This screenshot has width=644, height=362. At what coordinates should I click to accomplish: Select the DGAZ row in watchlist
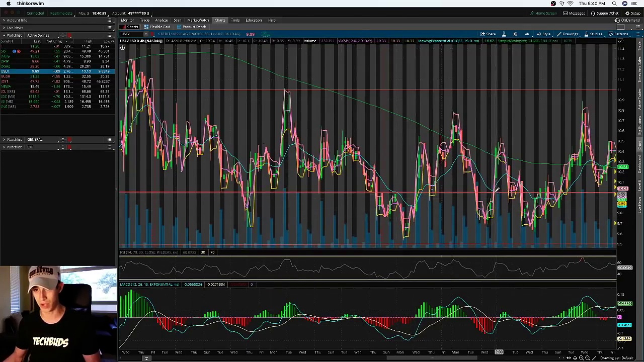pos(57,66)
